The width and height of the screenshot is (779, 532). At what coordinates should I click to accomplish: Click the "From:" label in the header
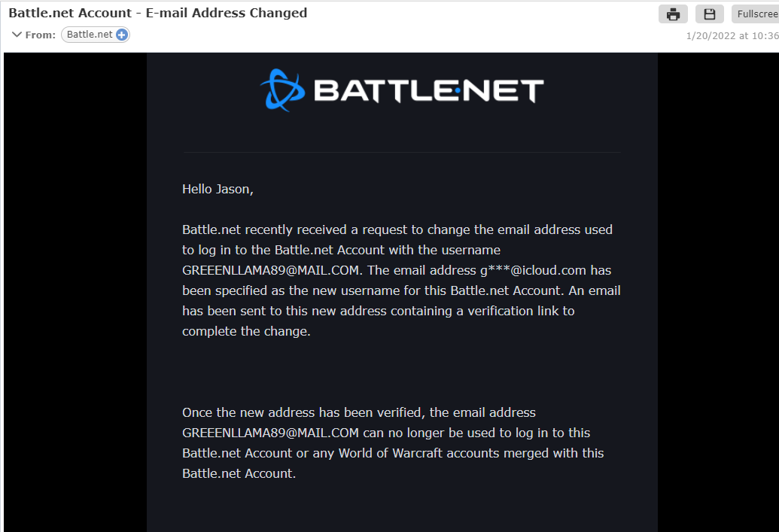pos(41,35)
